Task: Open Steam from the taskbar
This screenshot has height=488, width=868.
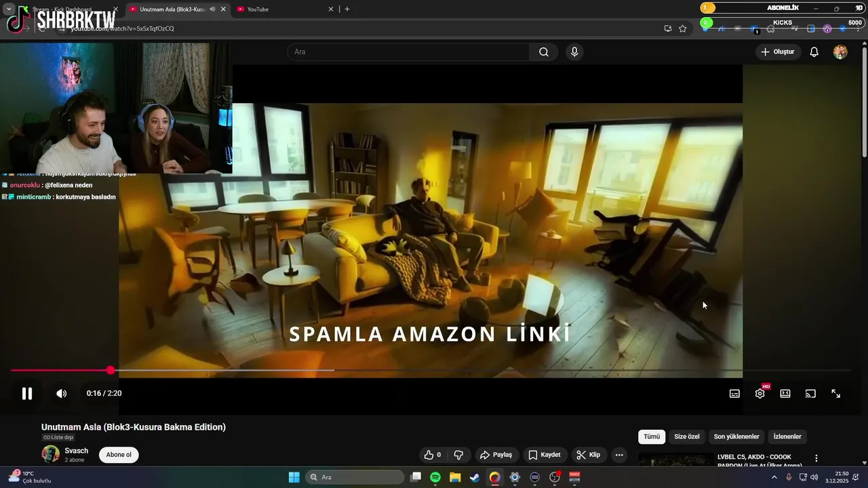Action: coord(475,477)
